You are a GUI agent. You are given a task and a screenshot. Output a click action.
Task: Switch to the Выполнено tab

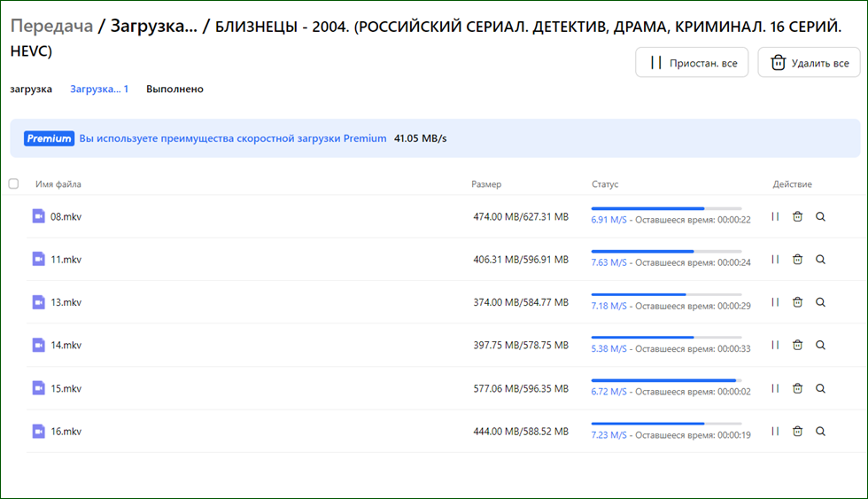click(175, 89)
